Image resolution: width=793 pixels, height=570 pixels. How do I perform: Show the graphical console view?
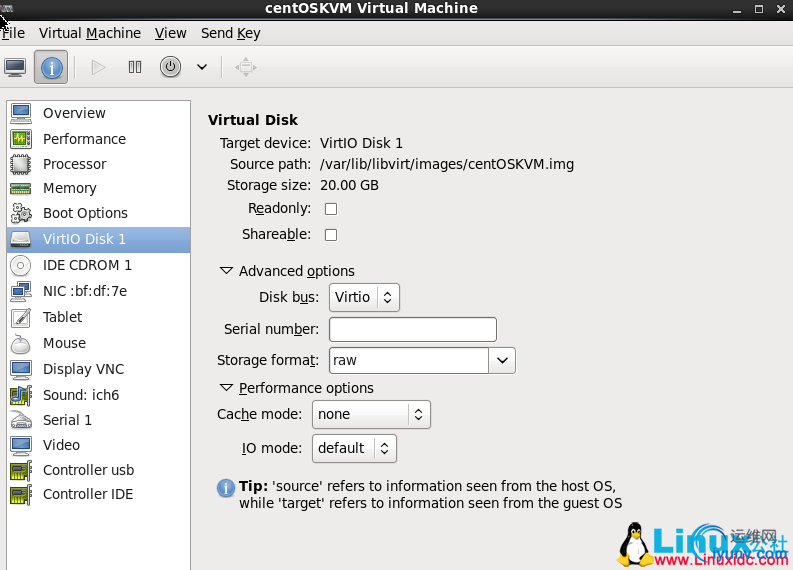15,67
